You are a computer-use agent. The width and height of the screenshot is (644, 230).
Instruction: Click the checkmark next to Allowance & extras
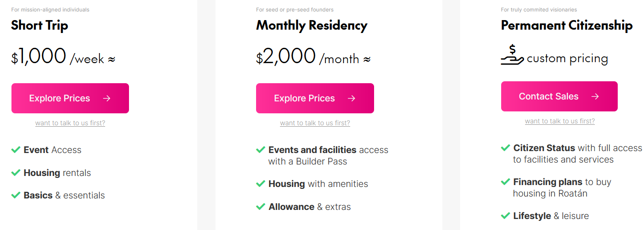[x=260, y=207]
